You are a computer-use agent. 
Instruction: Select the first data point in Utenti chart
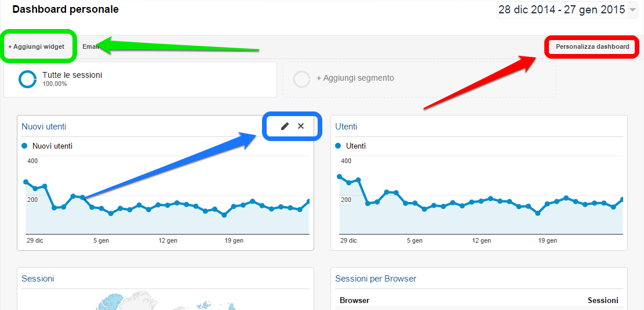[339, 176]
